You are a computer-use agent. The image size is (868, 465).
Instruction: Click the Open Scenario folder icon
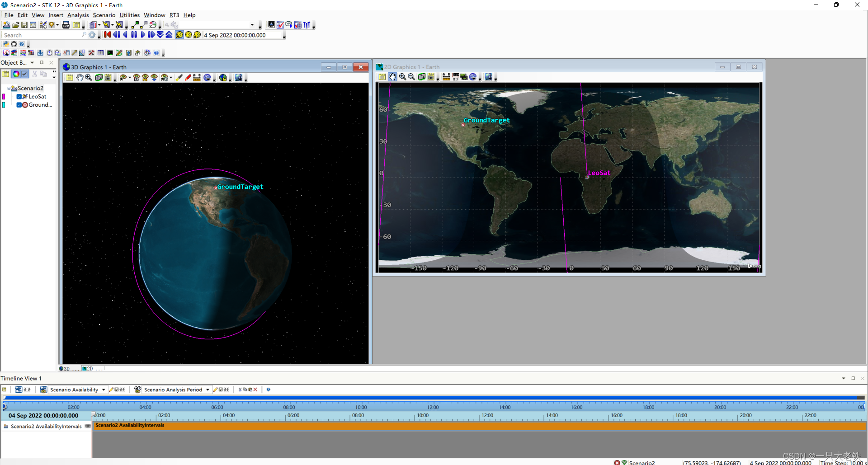tap(15, 25)
